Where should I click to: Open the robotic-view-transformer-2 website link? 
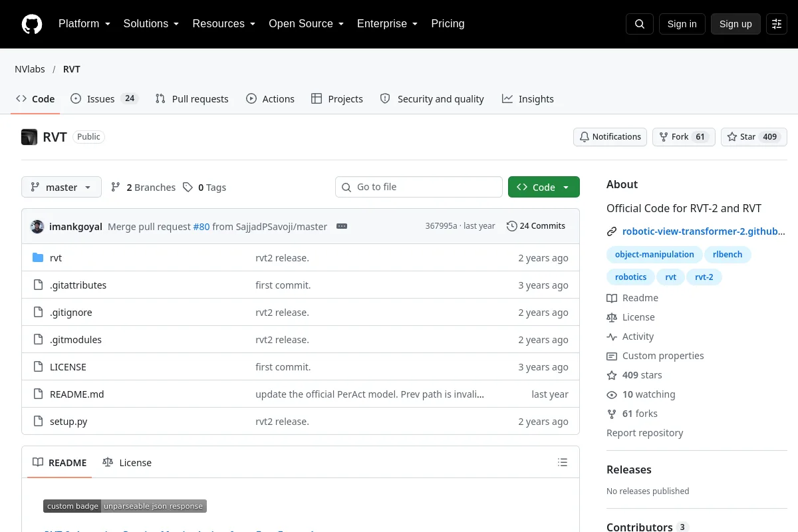pos(704,232)
